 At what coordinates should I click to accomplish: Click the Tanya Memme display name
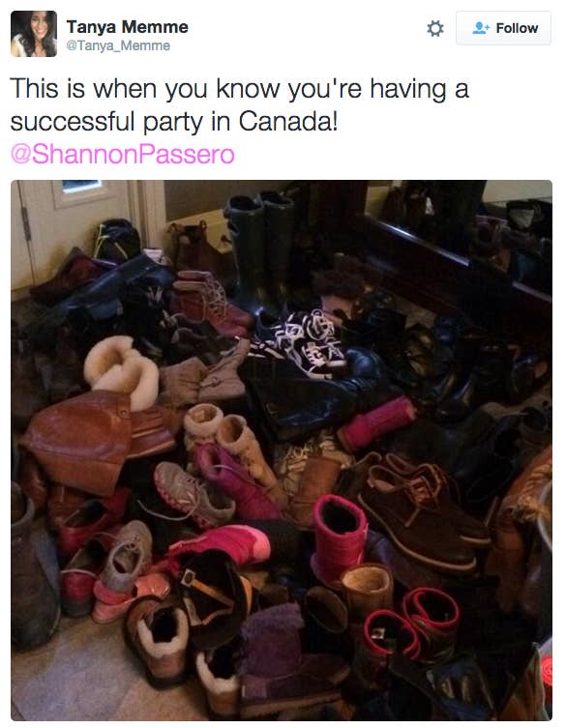(x=127, y=27)
